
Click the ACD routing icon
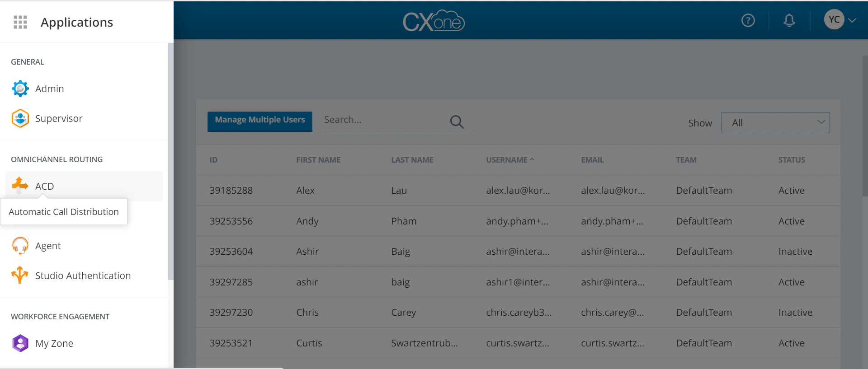(20, 186)
